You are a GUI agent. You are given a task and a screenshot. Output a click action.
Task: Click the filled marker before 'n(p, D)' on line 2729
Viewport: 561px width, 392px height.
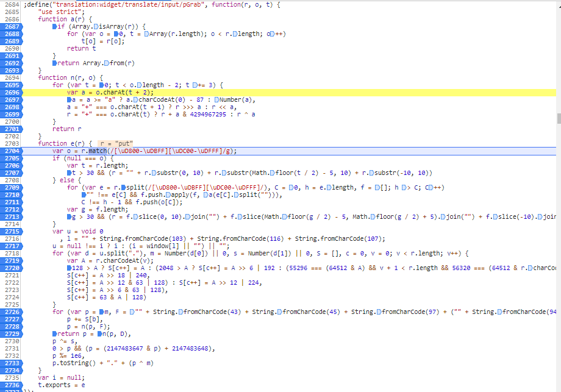click(99, 333)
